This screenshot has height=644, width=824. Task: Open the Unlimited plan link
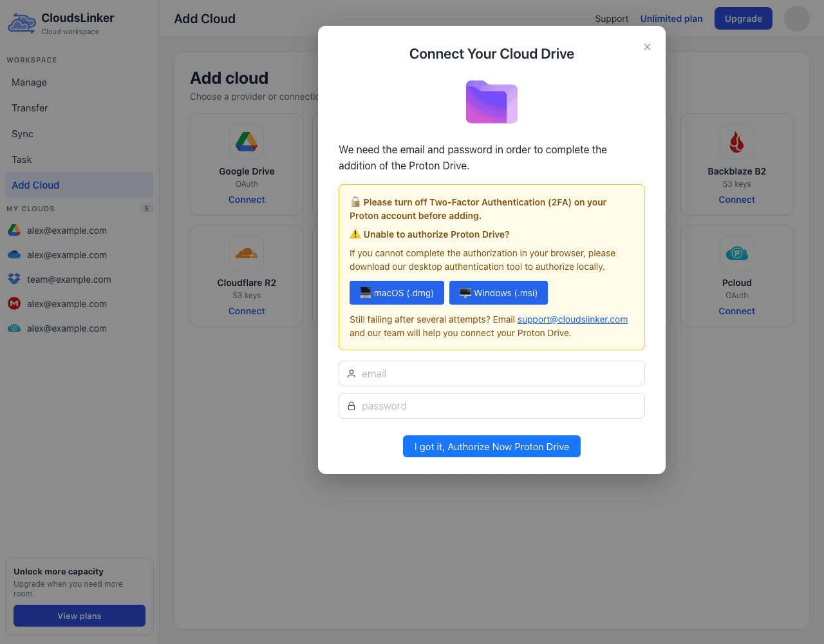(671, 19)
